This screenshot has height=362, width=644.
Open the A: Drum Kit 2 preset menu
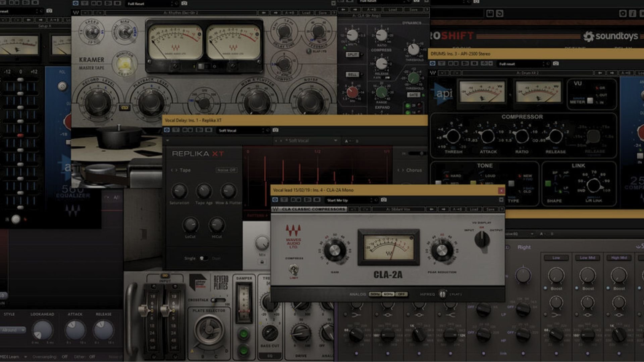coord(527,73)
